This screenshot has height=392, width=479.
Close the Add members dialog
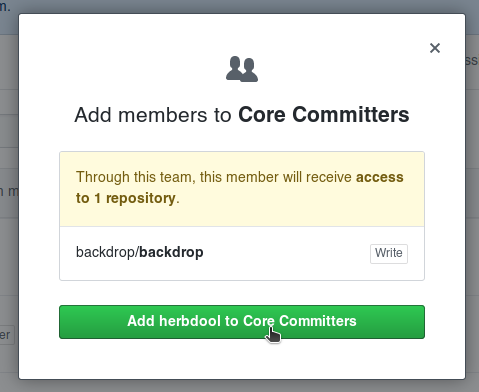coord(435,48)
